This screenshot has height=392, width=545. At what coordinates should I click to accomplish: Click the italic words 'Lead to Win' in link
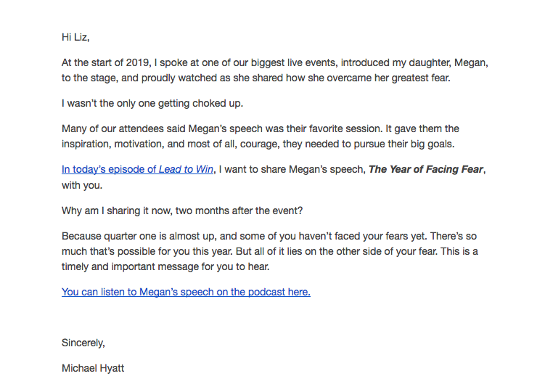point(186,169)
